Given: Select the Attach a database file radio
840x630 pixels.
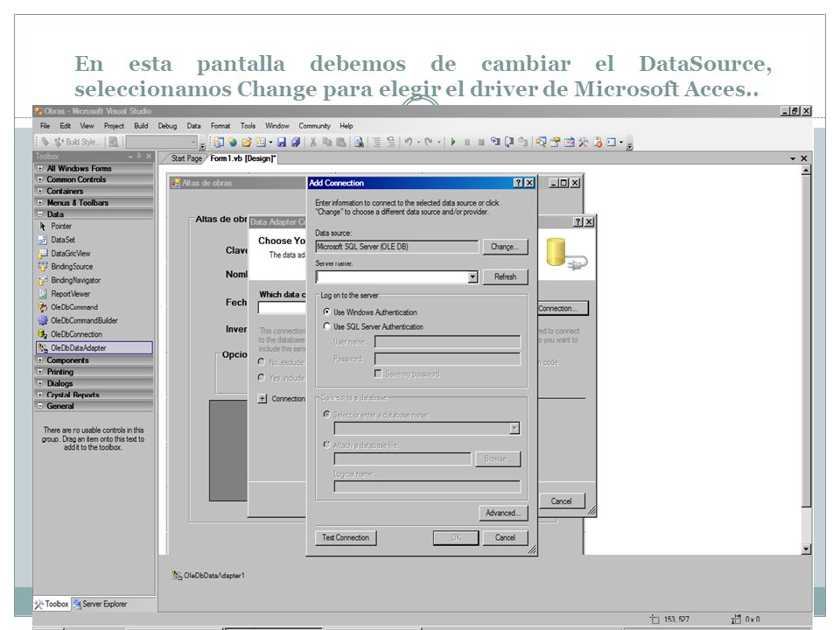Looking at the screenshot, I should tap(326, 444).
